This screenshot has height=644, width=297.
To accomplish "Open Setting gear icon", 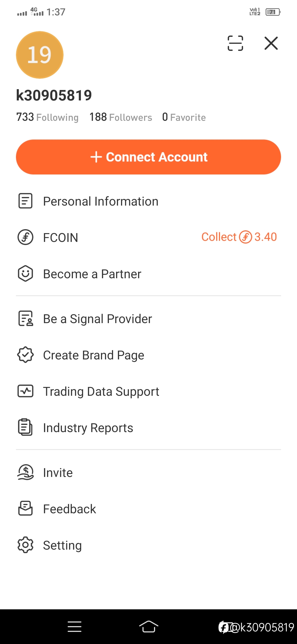I will 26,545.
